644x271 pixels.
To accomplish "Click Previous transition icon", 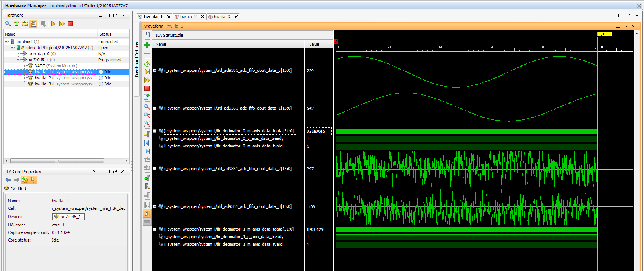I will click(147, 160).
